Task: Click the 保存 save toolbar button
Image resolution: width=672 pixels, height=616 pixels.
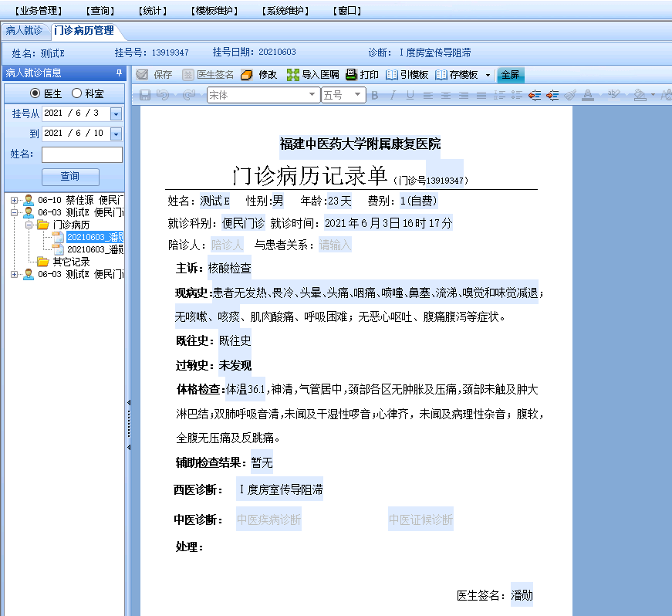Action: click(154, 75)
